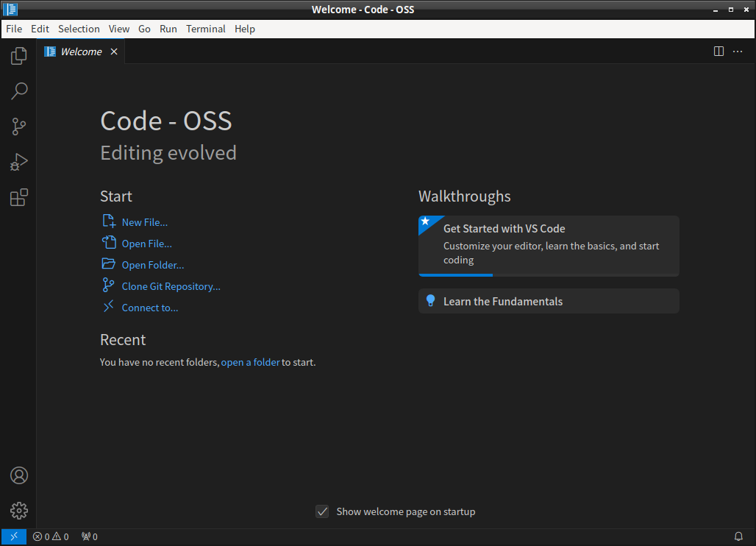Image resolution: width=756 pixels, height=546 pixels.
Task: Click the 'Show welcome page on startup' label
Action: click(x=406, y=511)
